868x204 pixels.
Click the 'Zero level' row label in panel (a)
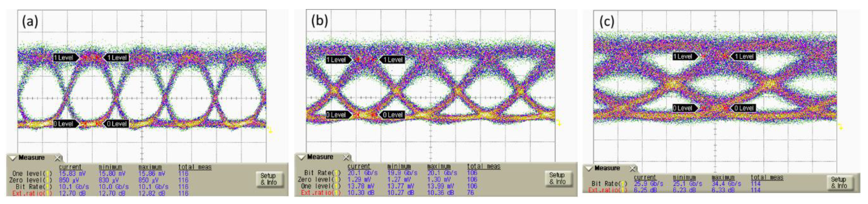30,180
